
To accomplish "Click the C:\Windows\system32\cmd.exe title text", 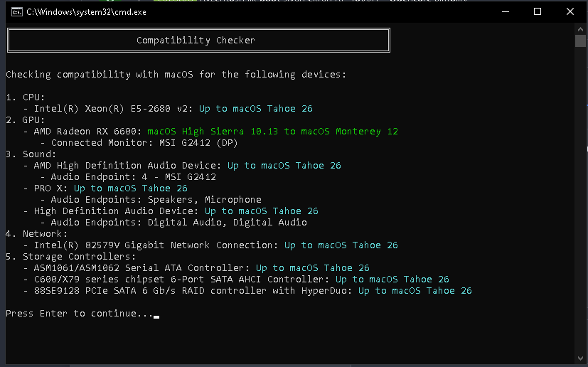I will [x=86, y=12].
